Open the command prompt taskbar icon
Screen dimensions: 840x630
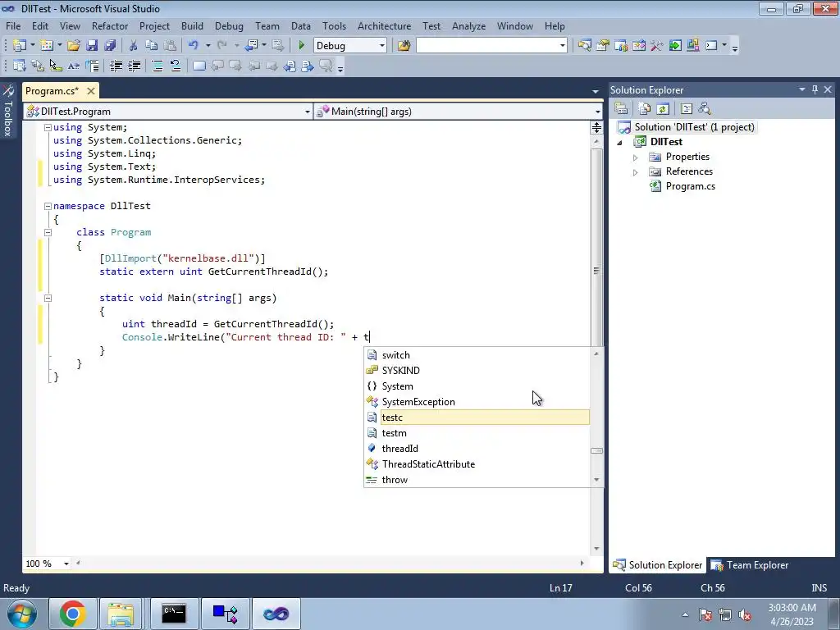click(174, 614)
